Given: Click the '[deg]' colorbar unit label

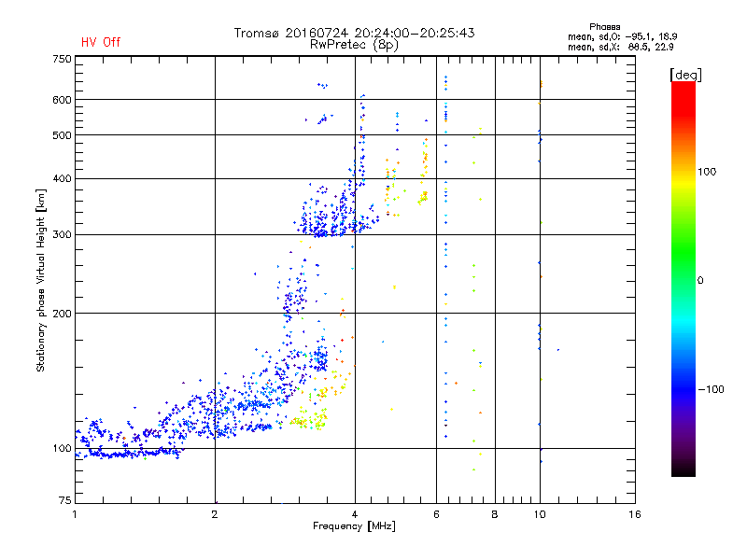Looking at the screenshot, I should click(685, 76).
